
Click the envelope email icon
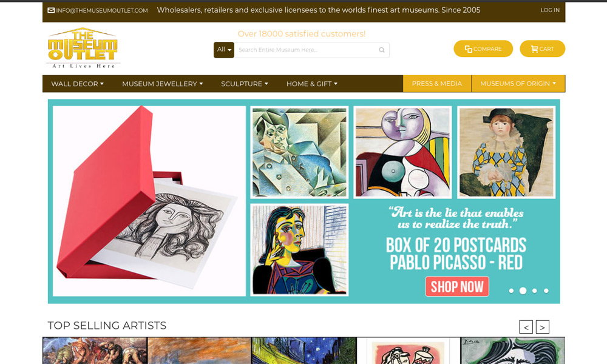pos(51,10)
